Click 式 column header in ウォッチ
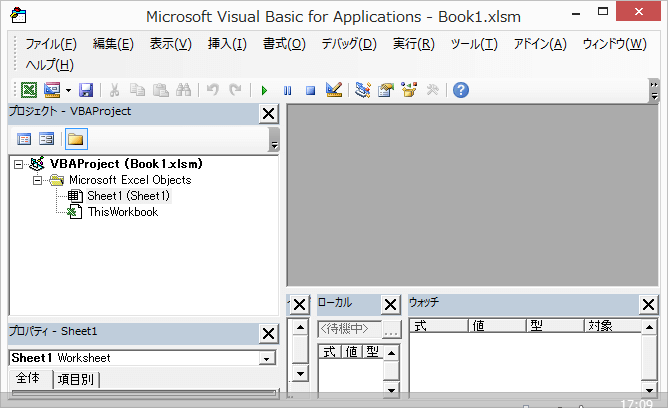Viewport: 668px width, 408px height. [x=439, y=326]
